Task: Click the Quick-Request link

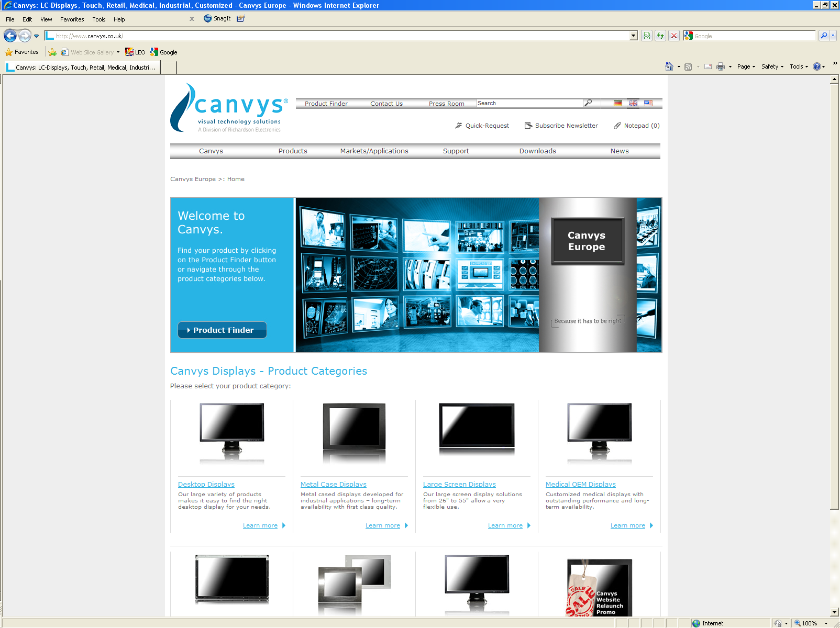Action: click(x=482, y=126)
